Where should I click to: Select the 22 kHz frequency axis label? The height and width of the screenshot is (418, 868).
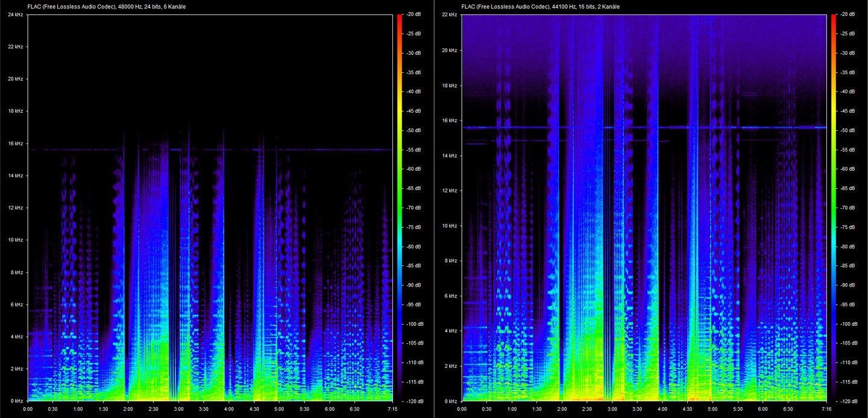point(450,14)
